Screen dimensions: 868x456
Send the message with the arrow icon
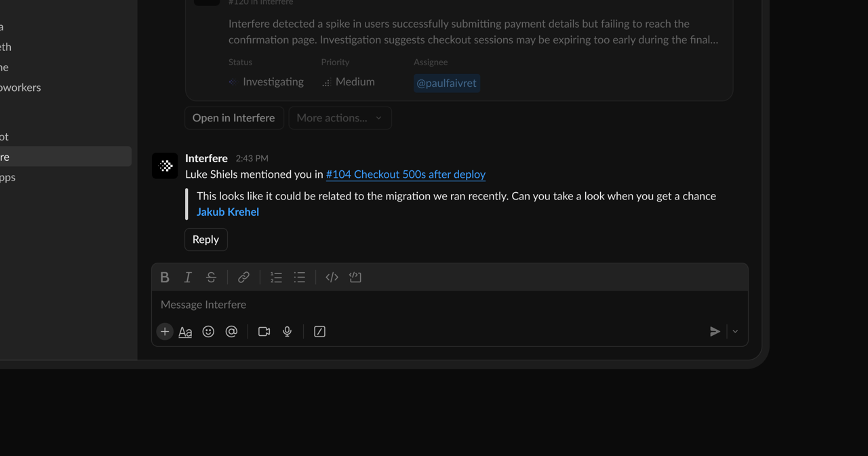[x=715, y=331]
